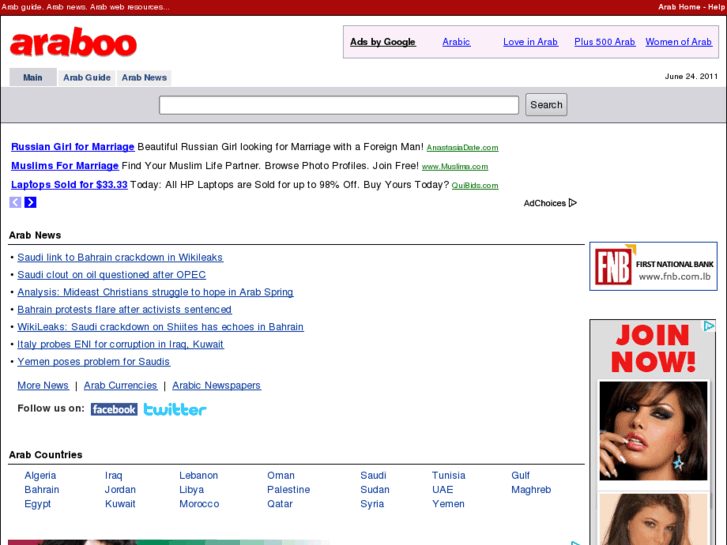Click the Search button
Screen dimensions: 727x545
(x=546, y=105)
